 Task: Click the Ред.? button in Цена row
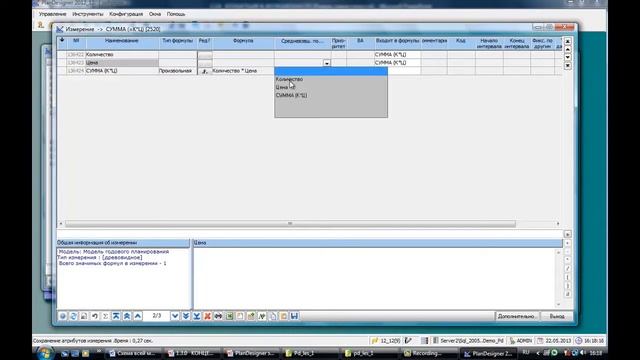(204, 63)
